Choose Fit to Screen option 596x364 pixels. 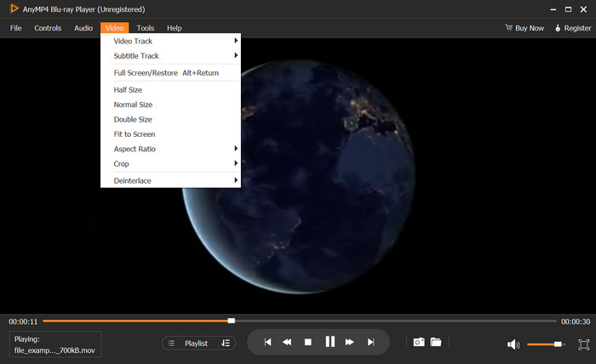tap(170, 134)
